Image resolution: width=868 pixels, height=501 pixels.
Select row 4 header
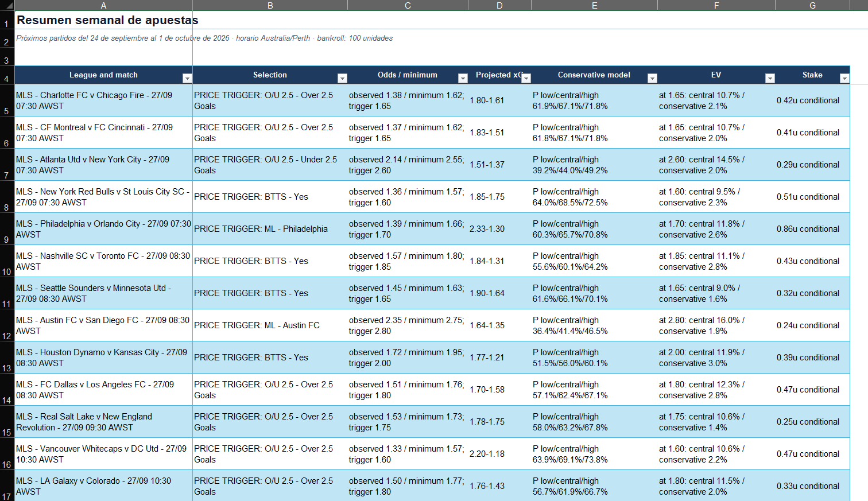pyautogui.click(x=7, y=75)
